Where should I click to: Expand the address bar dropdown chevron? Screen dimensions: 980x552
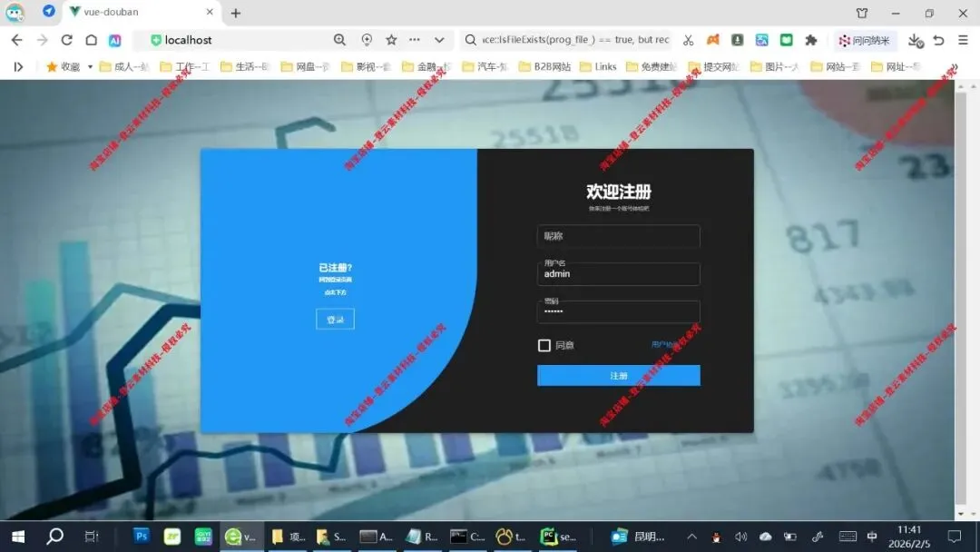[439, 40]
